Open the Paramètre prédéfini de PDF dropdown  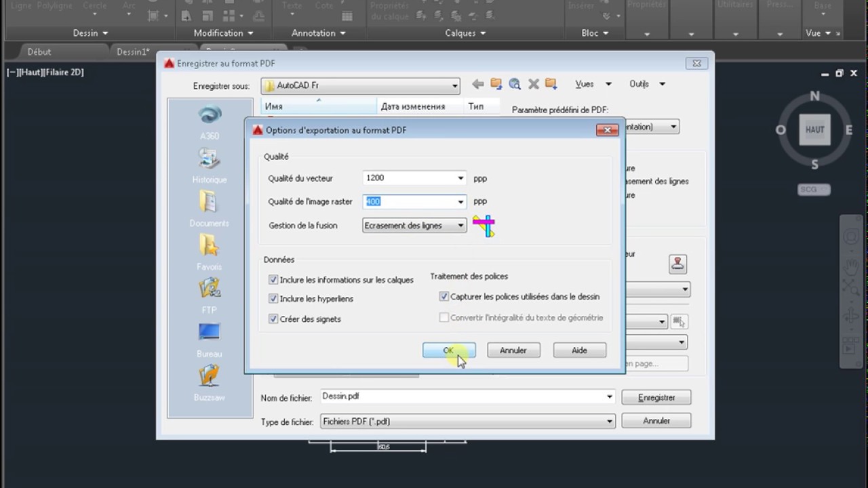point(673,127)
